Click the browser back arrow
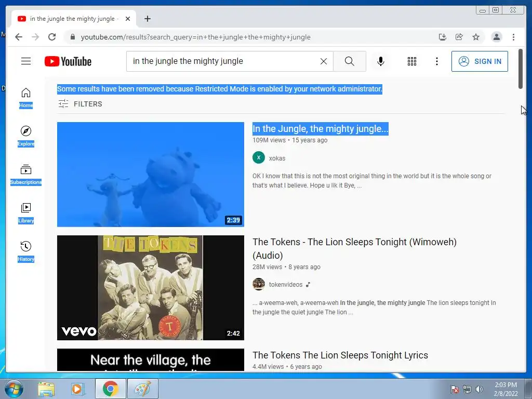The height and width of the screenshot is (399, 532). (19, 37)
